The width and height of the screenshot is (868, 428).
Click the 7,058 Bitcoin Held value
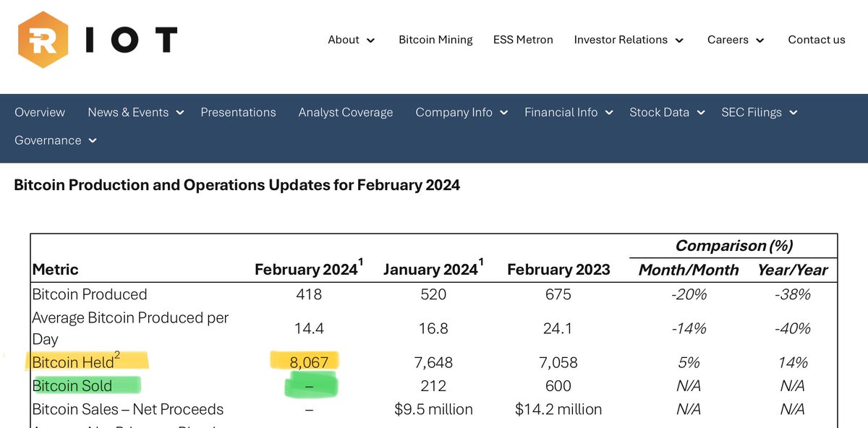tap(558, 362)
